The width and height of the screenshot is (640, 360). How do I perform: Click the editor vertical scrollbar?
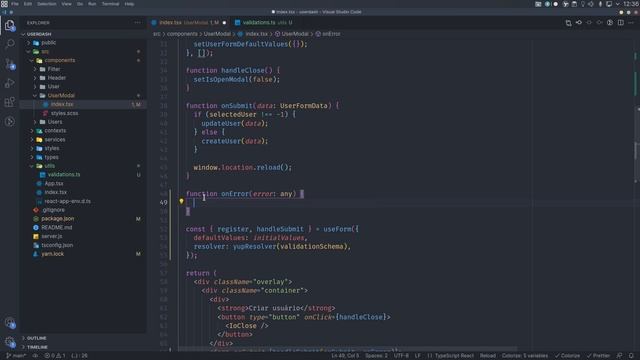click(637, 145)
